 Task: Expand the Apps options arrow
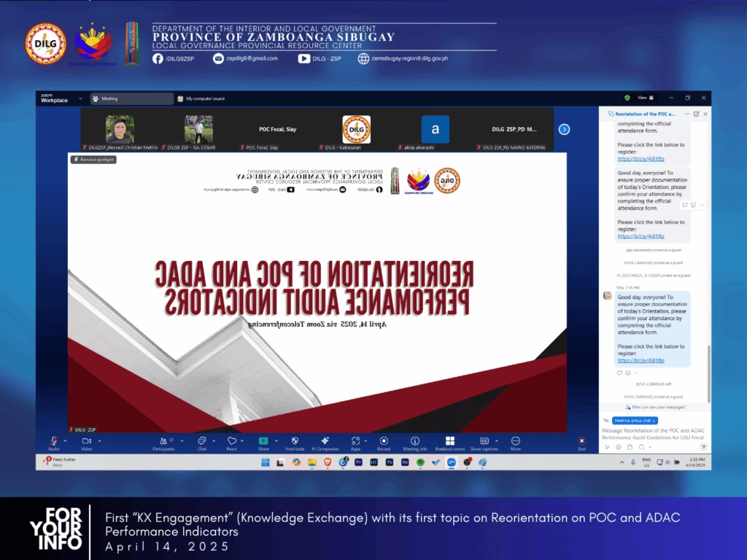365,441
